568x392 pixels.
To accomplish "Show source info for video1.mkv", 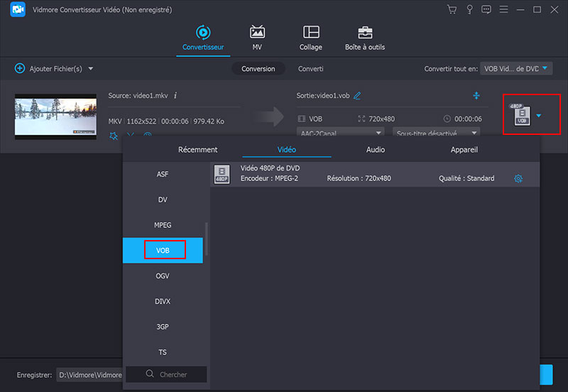I will pyautogui.click(x=175, y=95).
